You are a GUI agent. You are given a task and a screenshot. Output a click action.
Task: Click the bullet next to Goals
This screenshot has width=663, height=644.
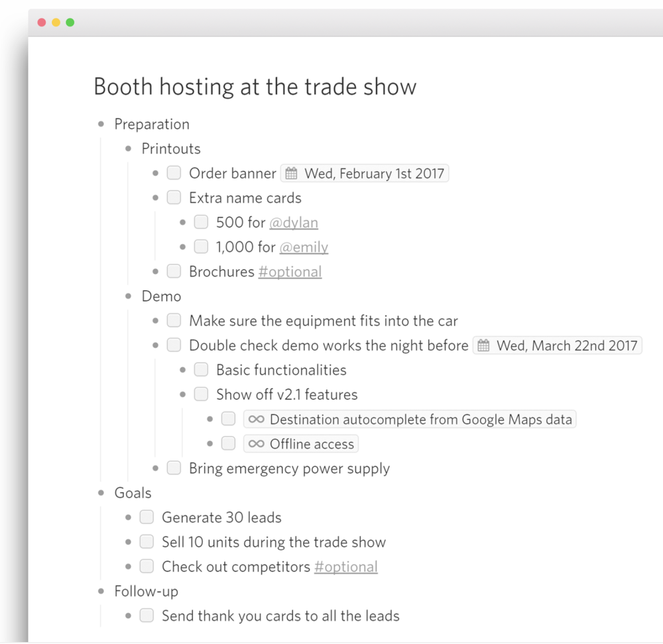[x=101, y=493]
